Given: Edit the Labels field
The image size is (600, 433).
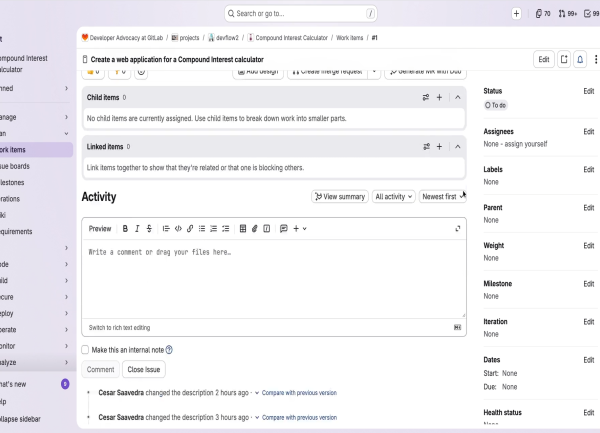Looking at the screenshot, I should pyautogui.click(x=589, y=169).
